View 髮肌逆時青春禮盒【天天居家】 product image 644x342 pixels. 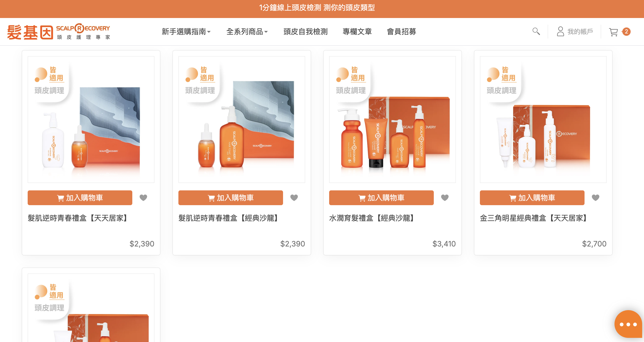91,120
